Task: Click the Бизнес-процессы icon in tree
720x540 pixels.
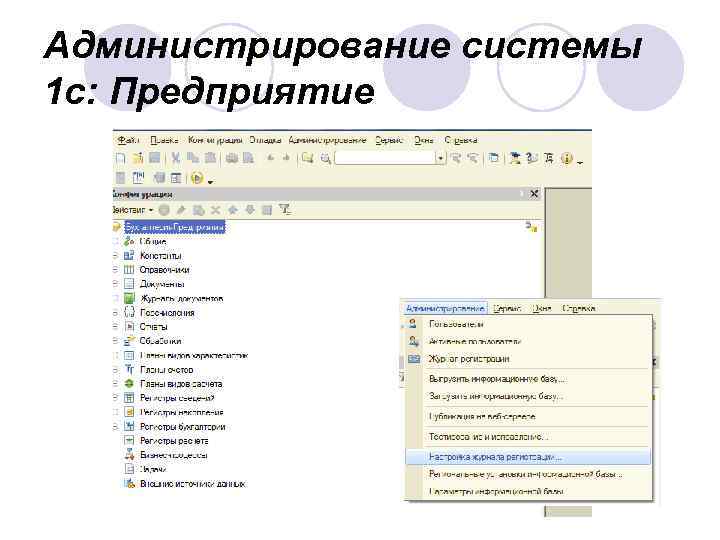Action: 129,455
